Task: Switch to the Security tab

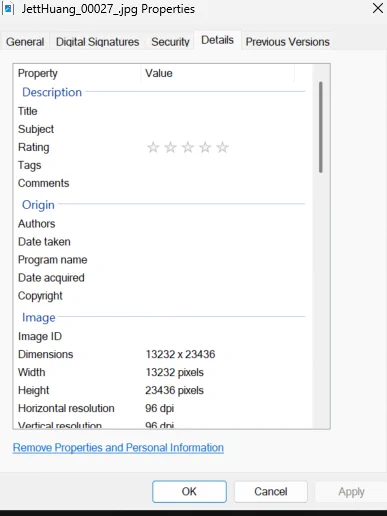Action: tap(170, 42)
